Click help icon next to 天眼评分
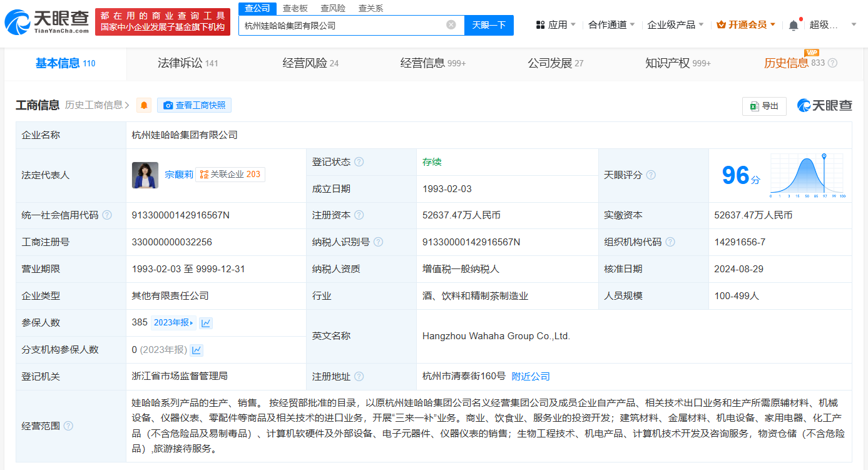This screenshot has width=868, height=470. coord(651,175)
